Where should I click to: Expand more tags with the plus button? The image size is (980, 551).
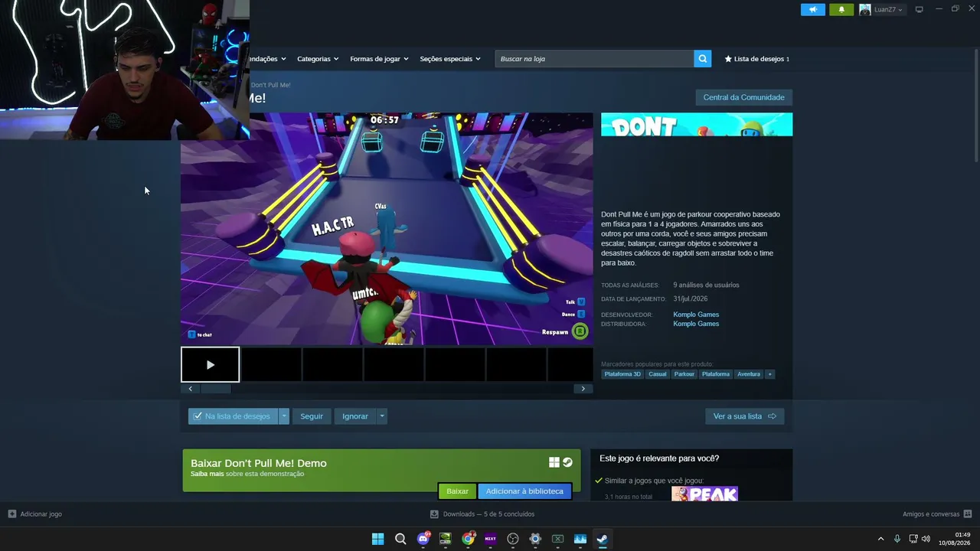point(769,374)
